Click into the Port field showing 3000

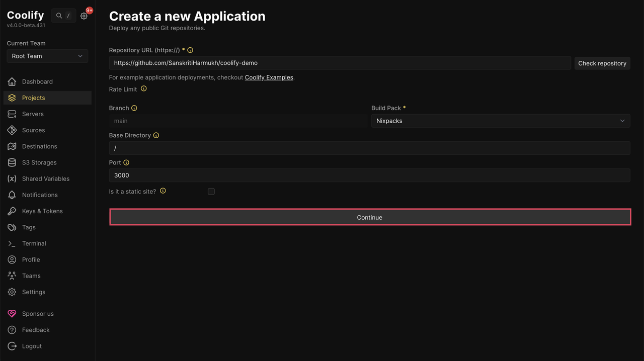pos(370,175)
